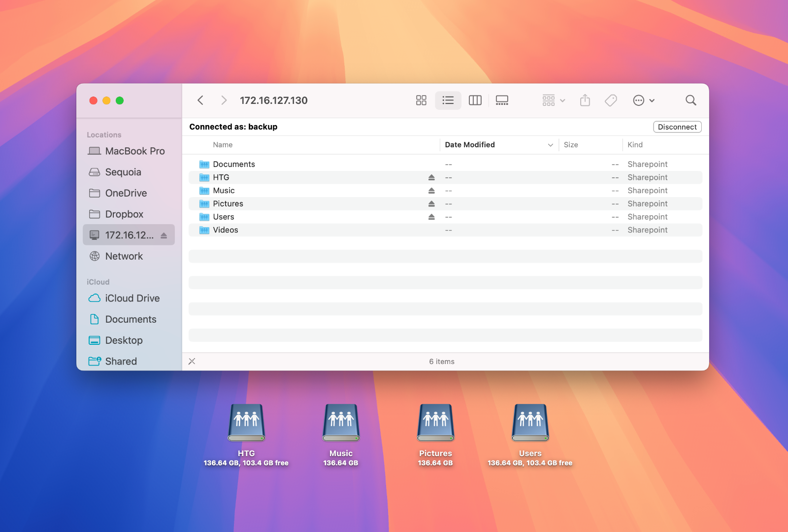Open the Edit Tags icon
788x532 pixels.
pos(611,100)
